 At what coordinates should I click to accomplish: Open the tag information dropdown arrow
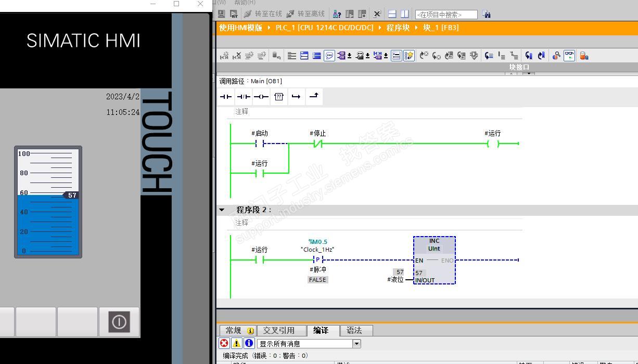pyautogui.click(x=367, y=56)
